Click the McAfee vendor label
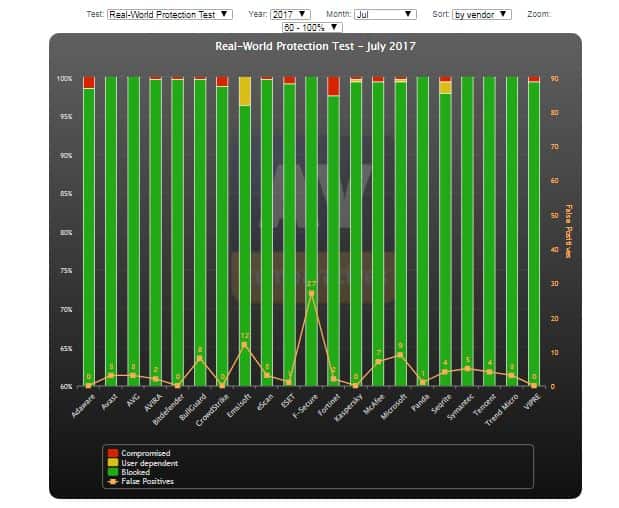Image resolution: width=619 pixels, height=508 pixels. pos(373,404)
